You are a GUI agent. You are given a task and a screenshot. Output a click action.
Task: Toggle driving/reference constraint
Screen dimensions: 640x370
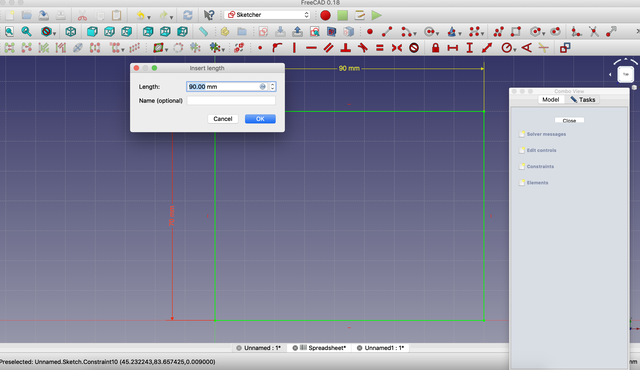pos(565,48)
